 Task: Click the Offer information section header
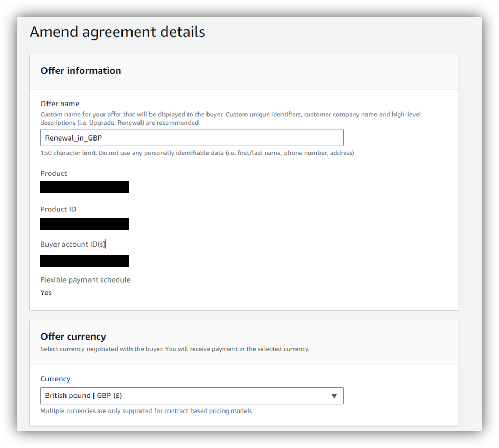(x=80, y=70)
